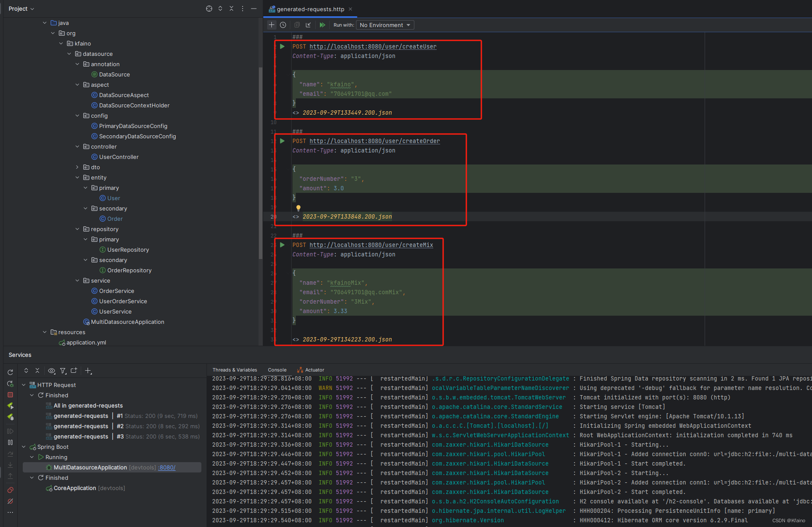Image resolution: width=812 pixels, height=527 pixels.
Task: Open request examples icon in toolbar
Action: tap(297, 25)
